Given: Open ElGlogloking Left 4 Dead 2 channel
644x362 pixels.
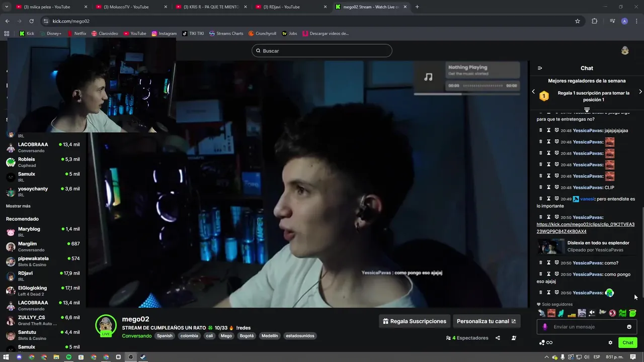Looking at the screenshot, I should click(x=43, y=291).
